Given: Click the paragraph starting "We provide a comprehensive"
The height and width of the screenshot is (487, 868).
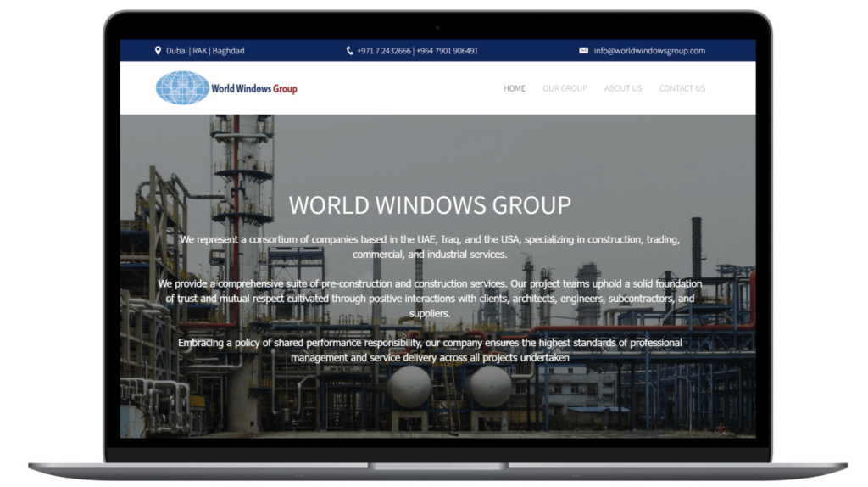Looking at the screenshot, I should coord(430,298).
